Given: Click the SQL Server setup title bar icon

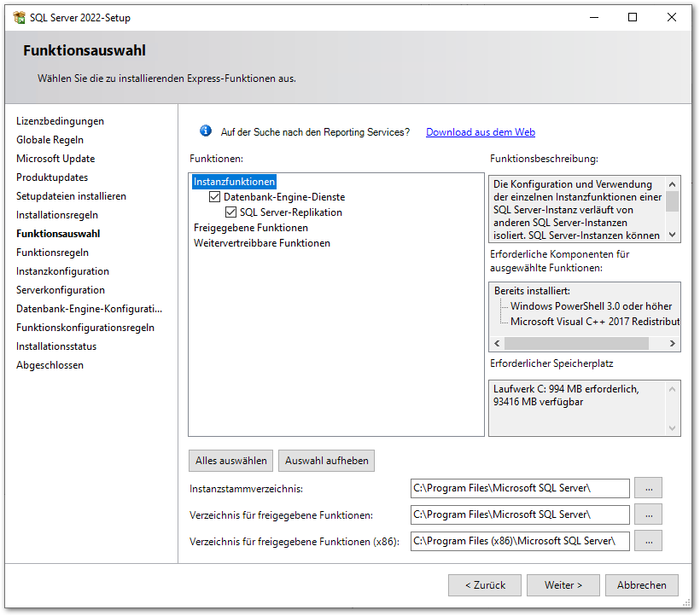Looking at the screenshot, I should [x=19, y=17].
